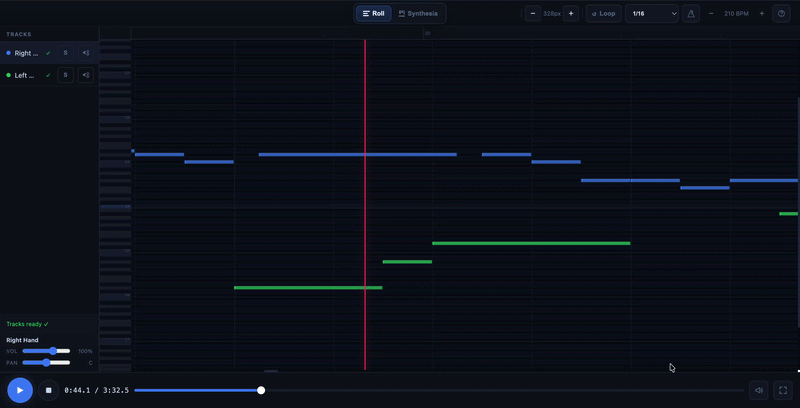The image size is (800, 408).
Task: Zoom out with the minus button
Action: [533, 14]
